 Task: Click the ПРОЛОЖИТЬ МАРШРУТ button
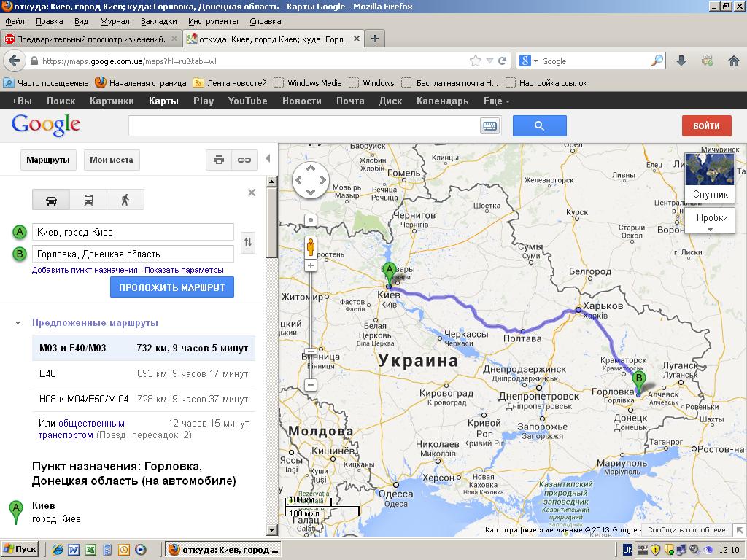click(x=172, y=287)
